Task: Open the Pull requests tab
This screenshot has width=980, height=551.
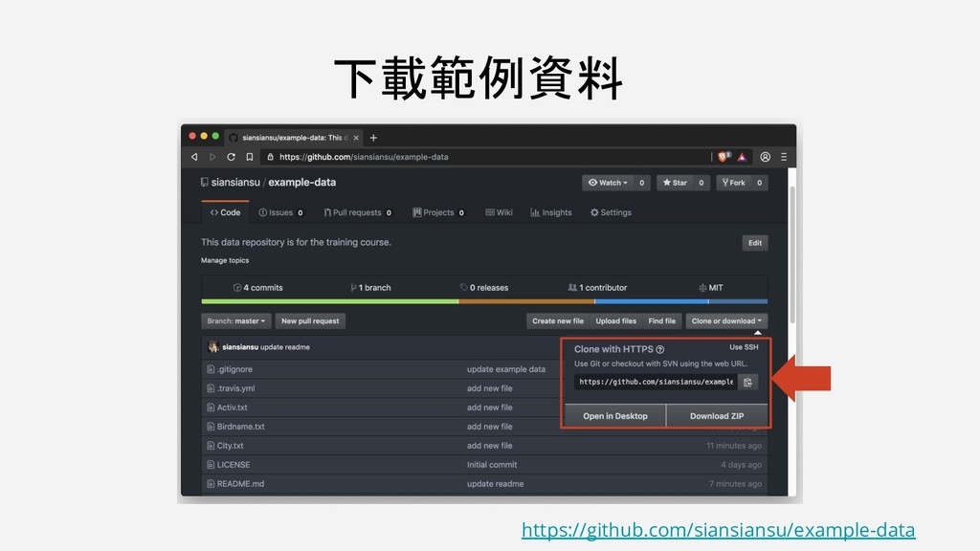Action: pyautogui.click(x=358, y=212)
